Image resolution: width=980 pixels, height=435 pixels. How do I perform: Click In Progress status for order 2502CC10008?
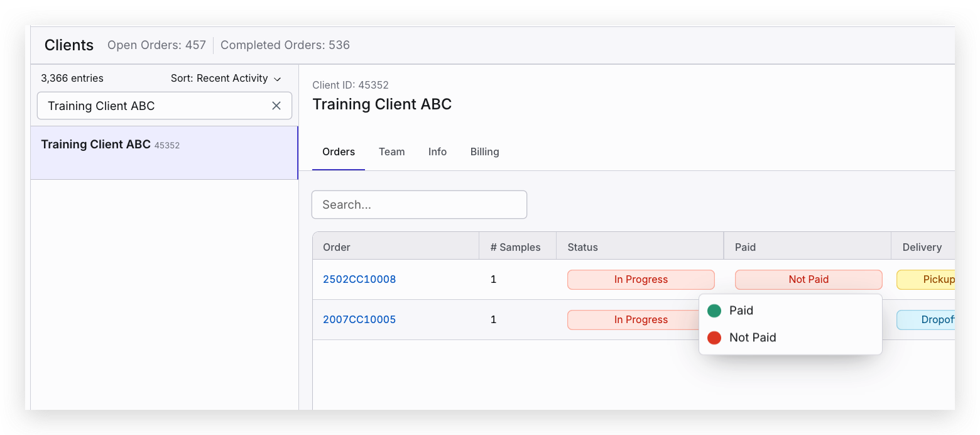(641, 279)
